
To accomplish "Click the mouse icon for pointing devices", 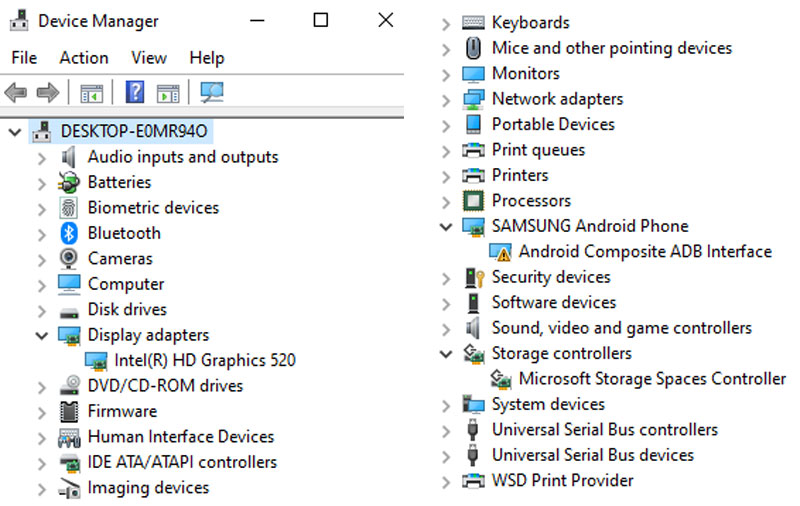I will 473,48.
